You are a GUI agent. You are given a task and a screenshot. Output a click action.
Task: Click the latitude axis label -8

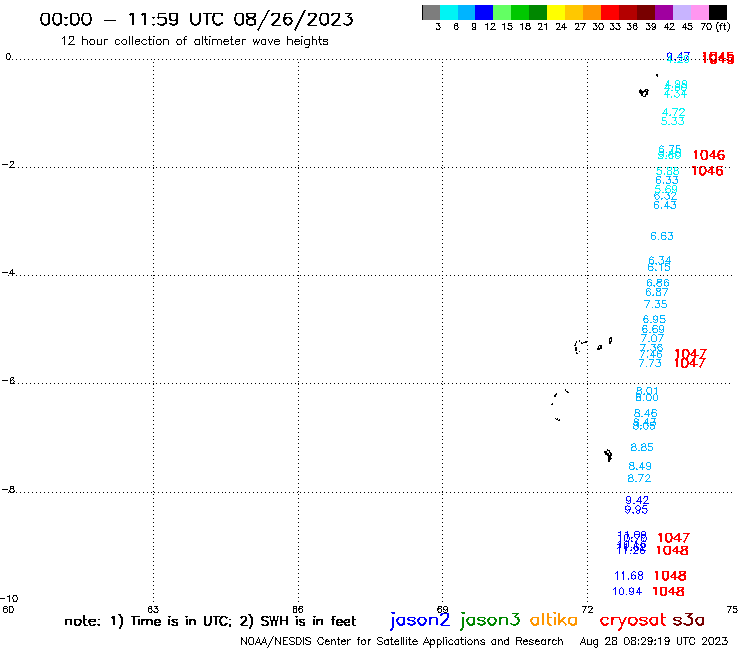click(x=8, y=490)
